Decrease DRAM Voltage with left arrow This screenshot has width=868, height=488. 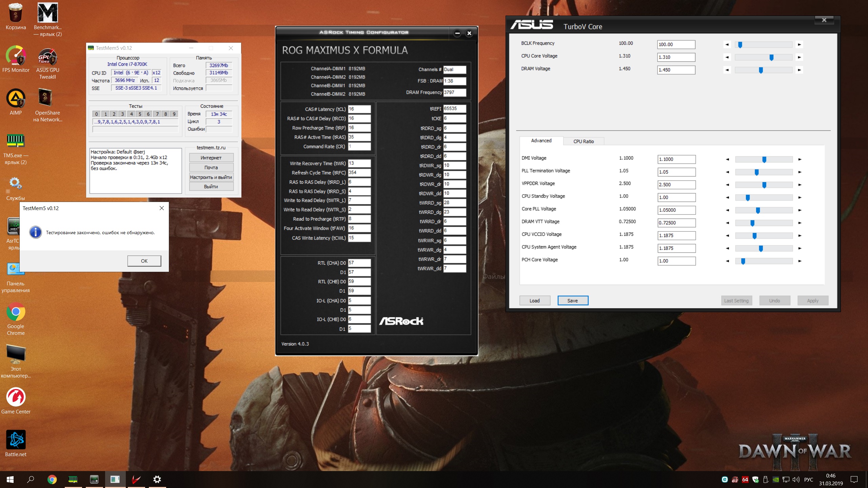pyautogui.click(x=727, y=70)
